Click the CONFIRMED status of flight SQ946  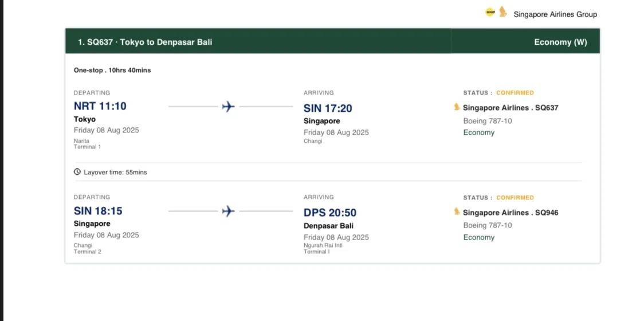point(515,198)
